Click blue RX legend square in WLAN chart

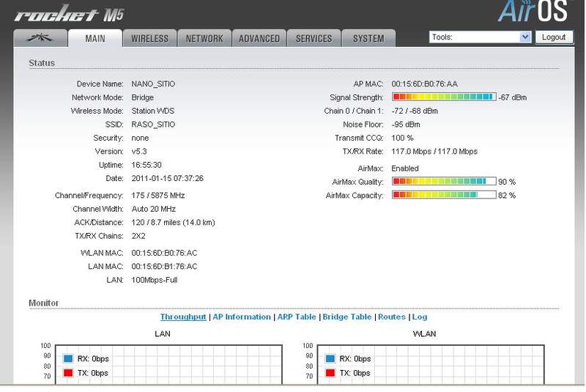pos(330,359)
